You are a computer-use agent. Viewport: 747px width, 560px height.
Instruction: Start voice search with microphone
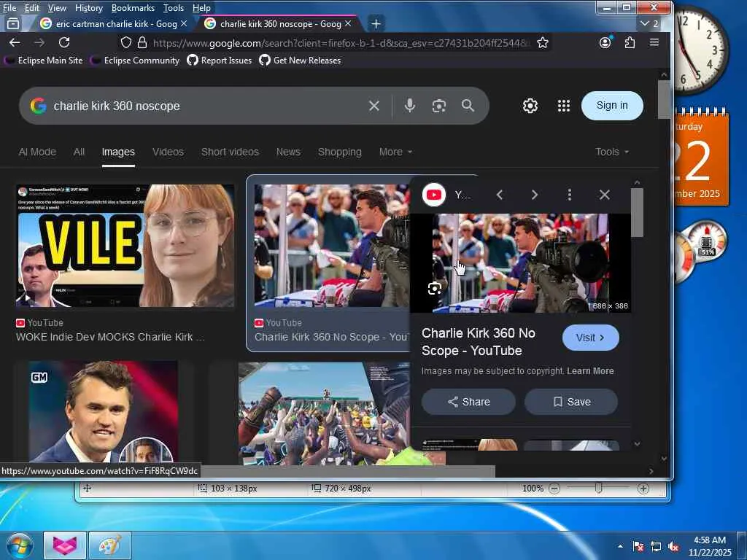click(x=409, y=106)
